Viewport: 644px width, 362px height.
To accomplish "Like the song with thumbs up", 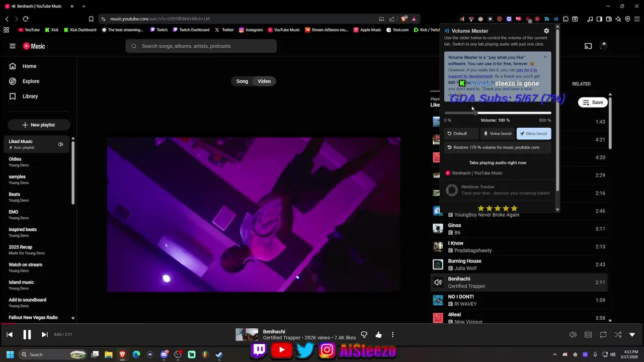I will [x=378, y=334].
